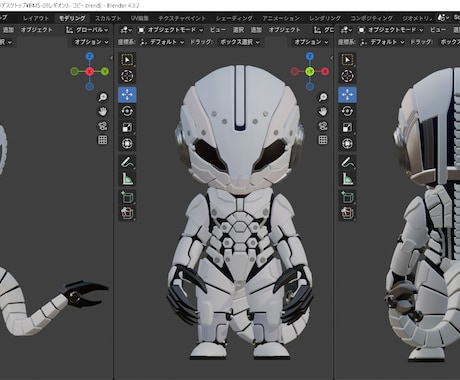Click blue Z axis on middle viewport gizmo

[x=310, y=56]
